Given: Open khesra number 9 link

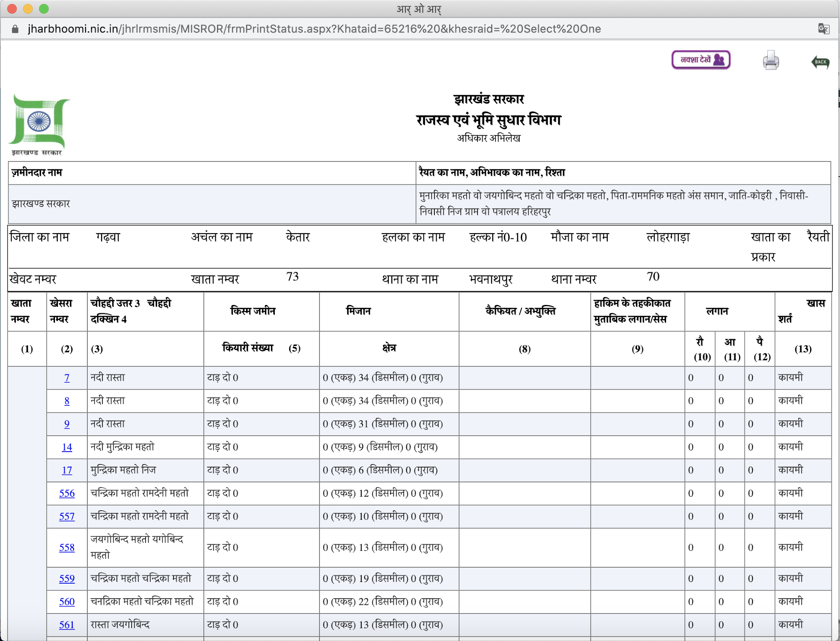Looking at the screenshot, I should tap(67, 424).
